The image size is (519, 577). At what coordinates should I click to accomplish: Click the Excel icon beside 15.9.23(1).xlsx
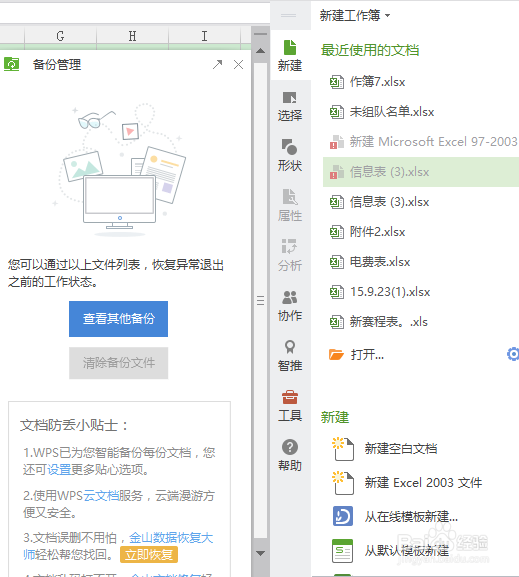336,292
